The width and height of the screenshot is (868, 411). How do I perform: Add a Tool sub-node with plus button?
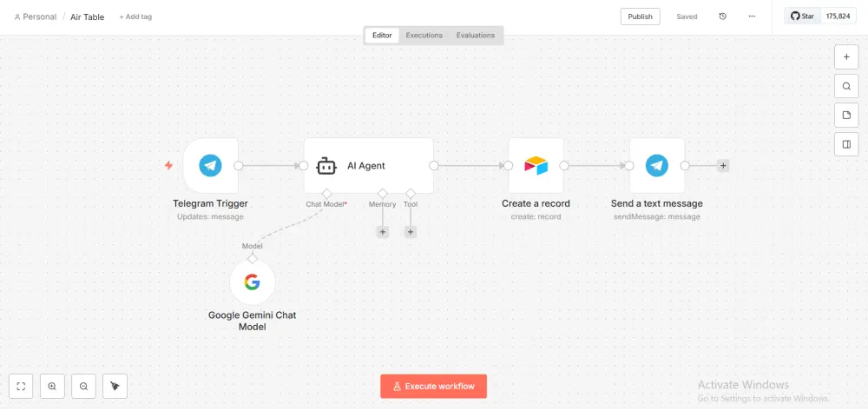[411, 232]
